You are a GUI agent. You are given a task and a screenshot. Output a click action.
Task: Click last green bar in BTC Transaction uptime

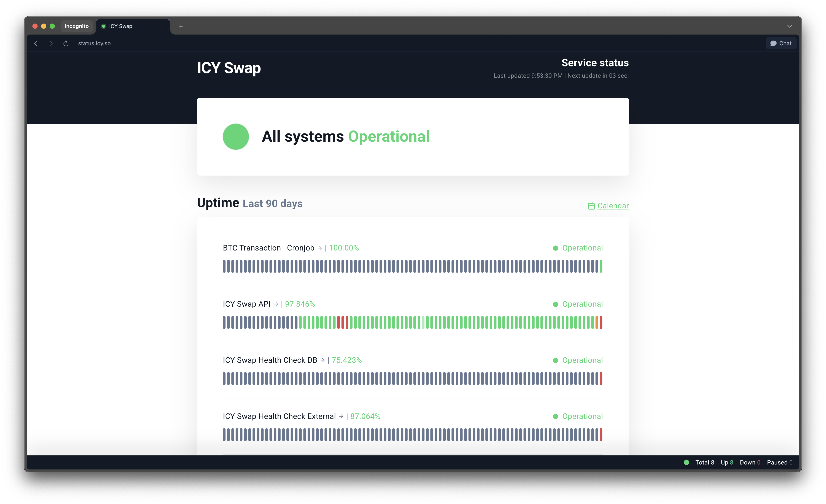tap(601, 266)
